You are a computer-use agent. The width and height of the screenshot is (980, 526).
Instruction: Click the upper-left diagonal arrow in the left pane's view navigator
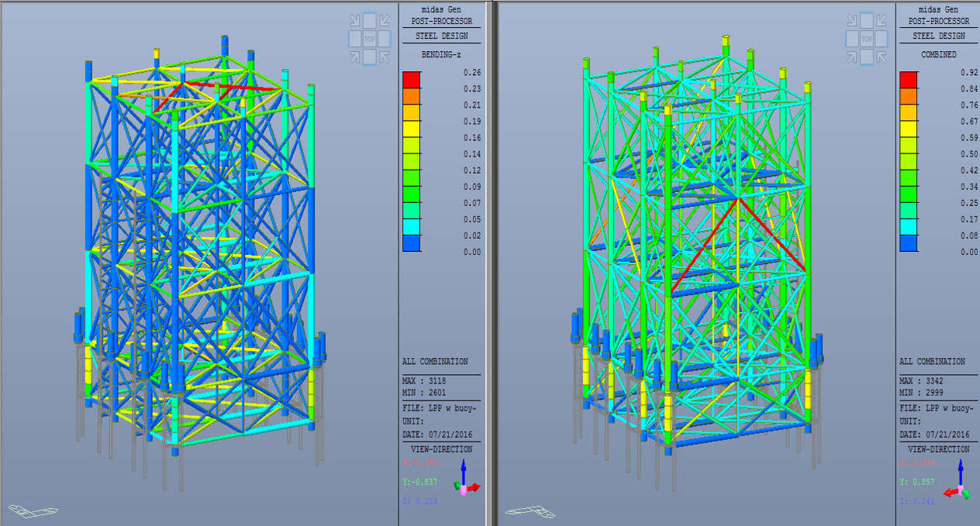354,21
